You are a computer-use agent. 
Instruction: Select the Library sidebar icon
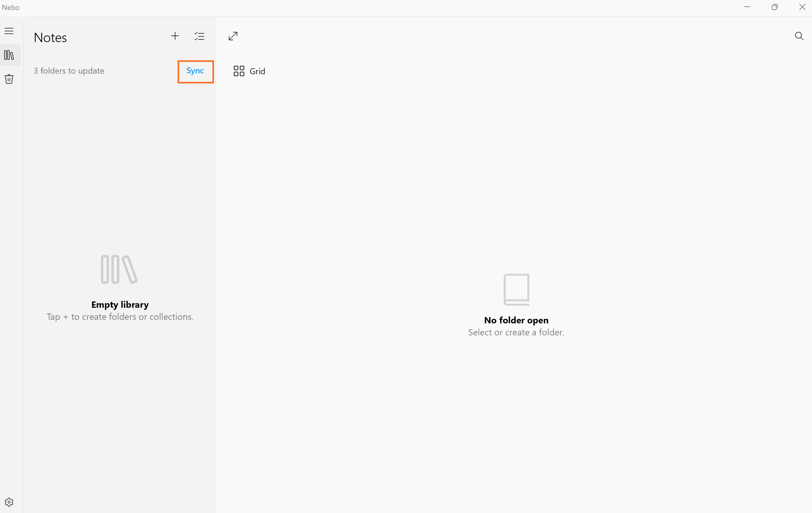pos(9,55)
